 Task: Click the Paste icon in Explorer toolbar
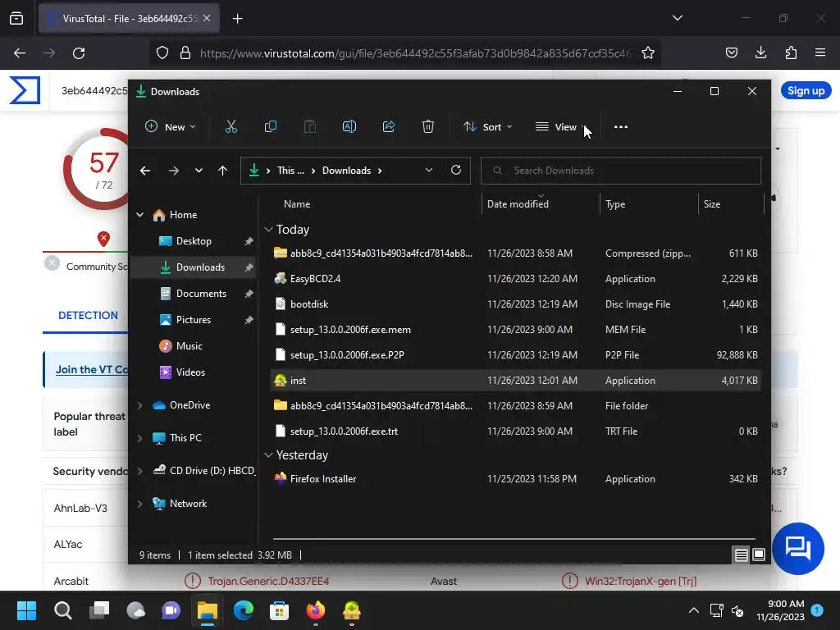(x=309, y=127)
